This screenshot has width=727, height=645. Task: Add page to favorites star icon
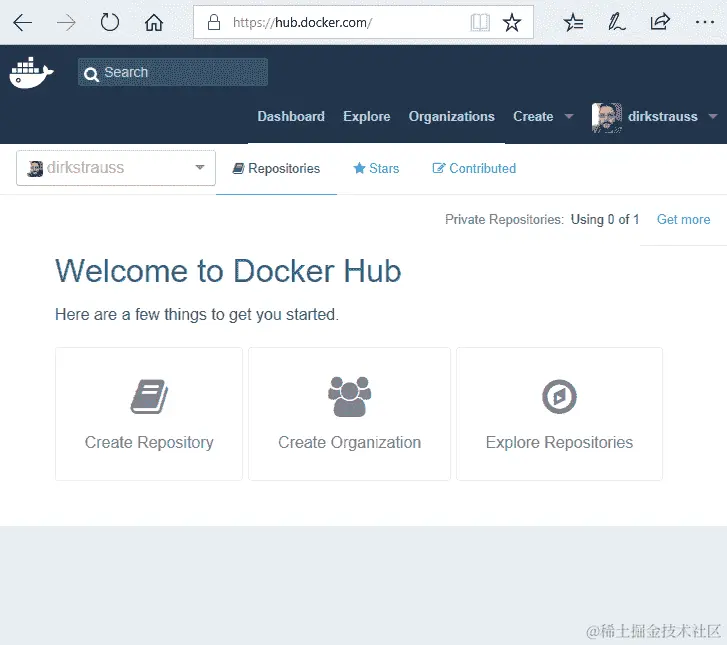pyautogui.click(x=512, y=22)
